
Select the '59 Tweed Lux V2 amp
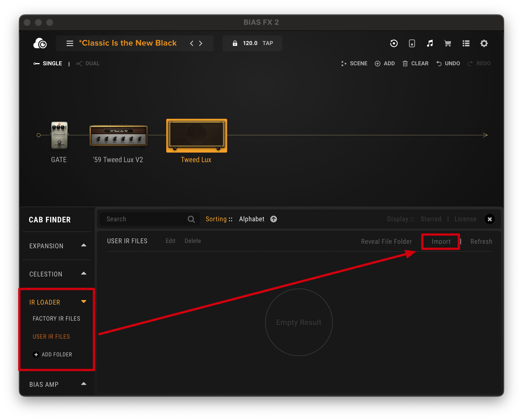[x=118, y=135]
